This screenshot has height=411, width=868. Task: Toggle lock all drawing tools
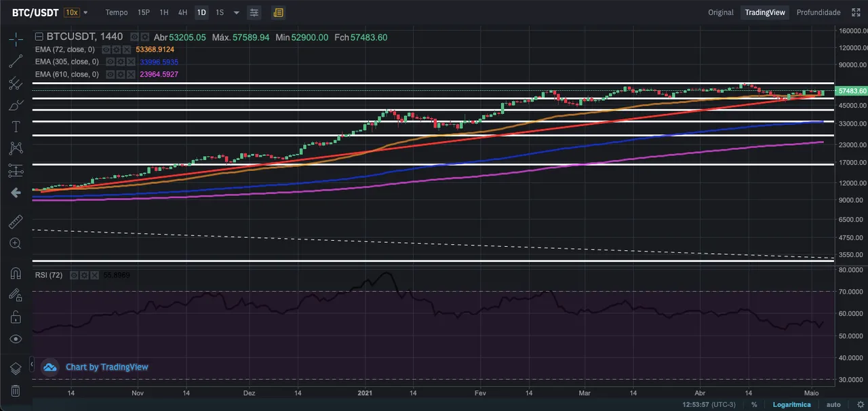(x=16, y=317)
